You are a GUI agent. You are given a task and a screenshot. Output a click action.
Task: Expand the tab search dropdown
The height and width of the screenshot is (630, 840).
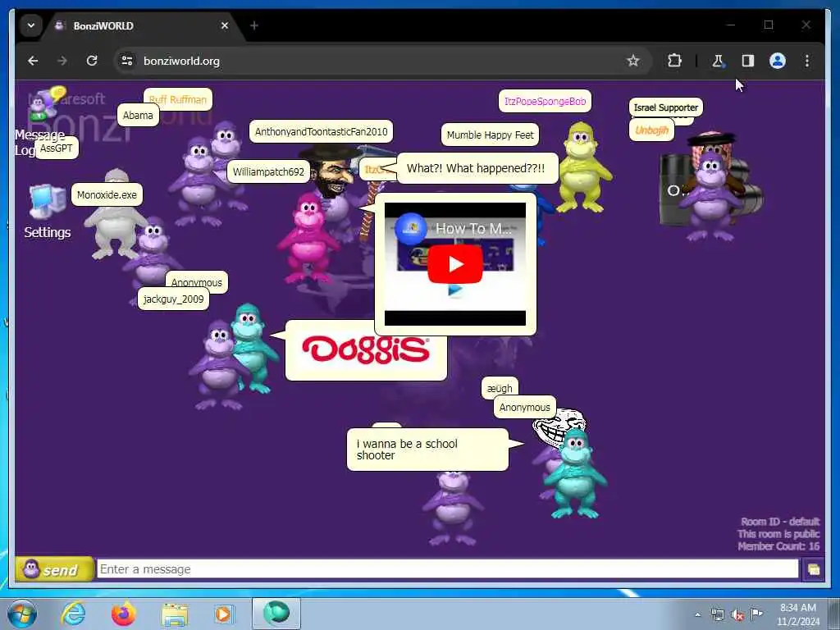coord(31,25)
